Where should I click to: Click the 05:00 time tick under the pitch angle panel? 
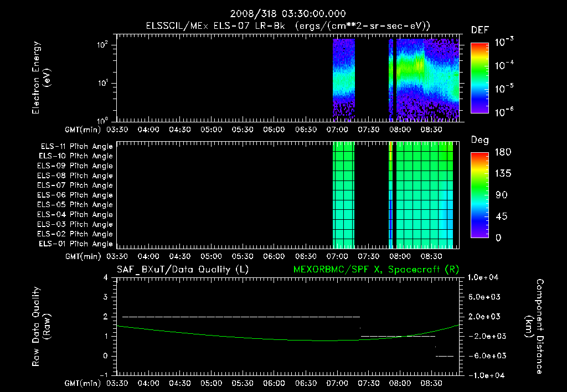(x=211, y=256)
